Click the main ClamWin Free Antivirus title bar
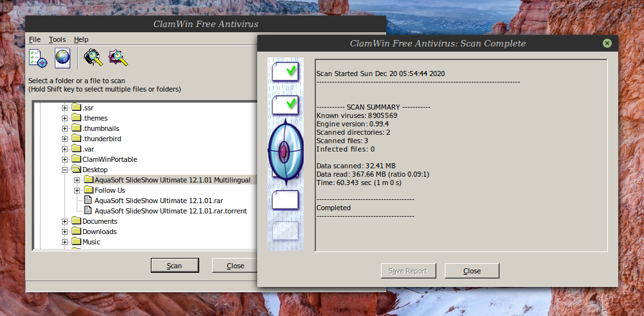Screen dimensions: 644x316 point(206,24)
